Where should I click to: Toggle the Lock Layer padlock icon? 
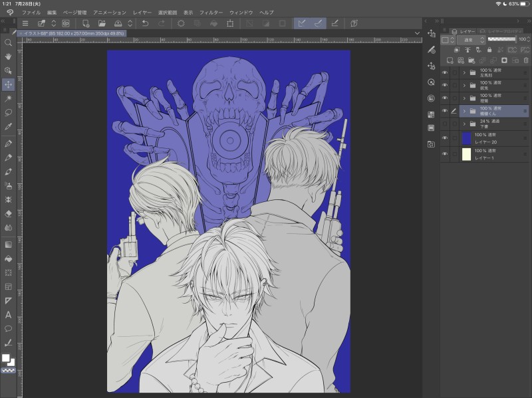pyautogui.click(x=489, y=50)
